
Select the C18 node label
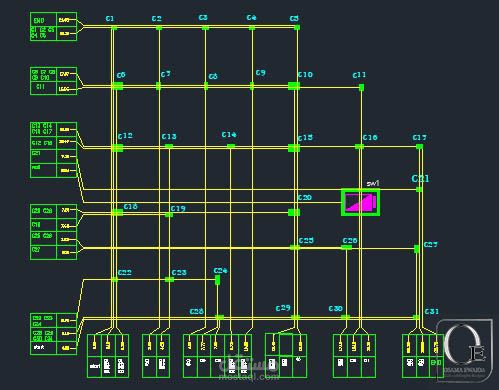coord(130,207)
